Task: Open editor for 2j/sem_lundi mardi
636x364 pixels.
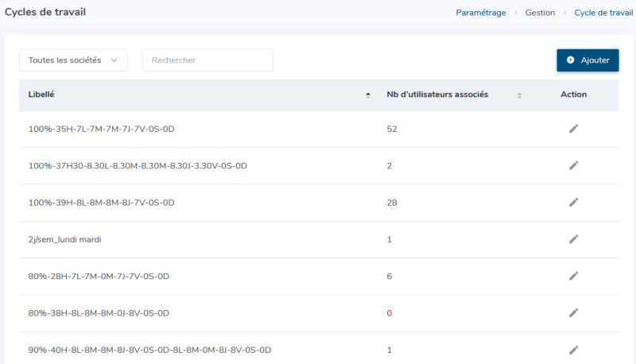Action: [x=573, y=239]
